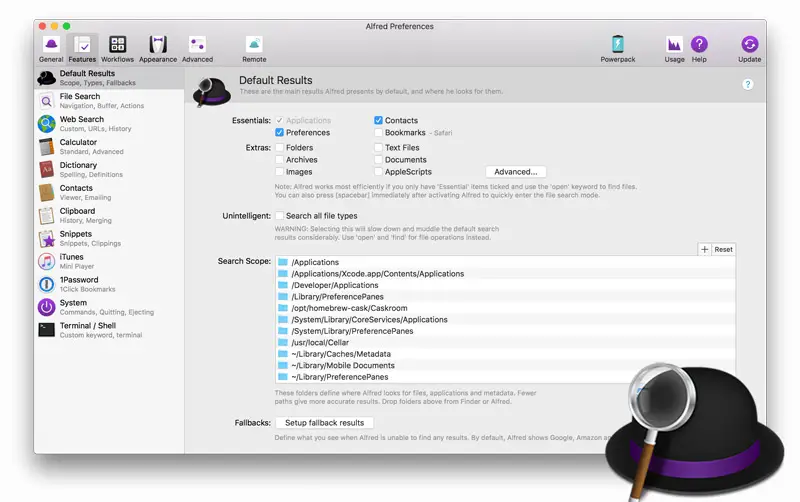
Task: Select ~/Library/Mobile Documents row
Action: click(x=505, y=366)
